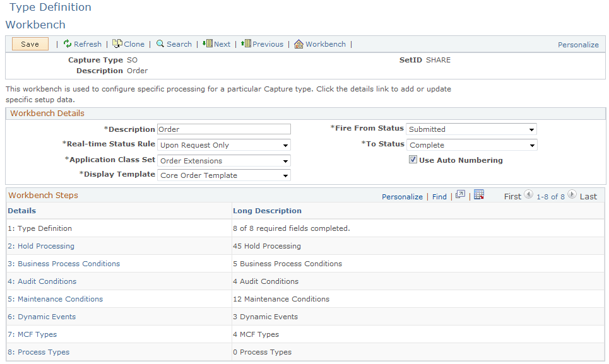Select the Personalize link at top right
Viewport: 609px width, 364px height.
tap(578, 44)
